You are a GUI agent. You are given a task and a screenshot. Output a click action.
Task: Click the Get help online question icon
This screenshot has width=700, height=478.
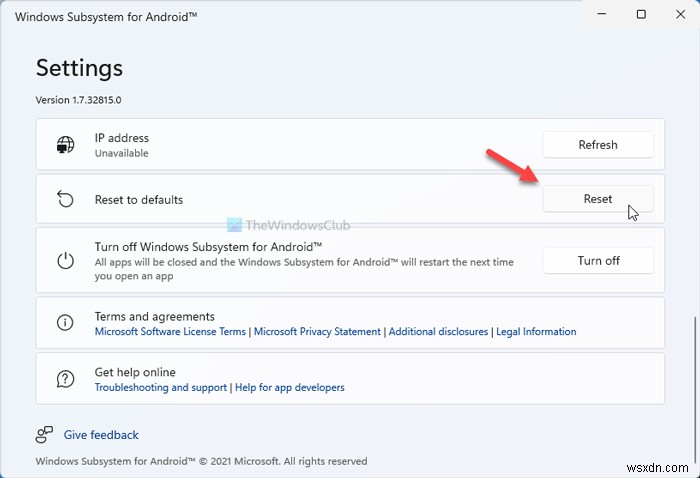click(x=66, y=379)
